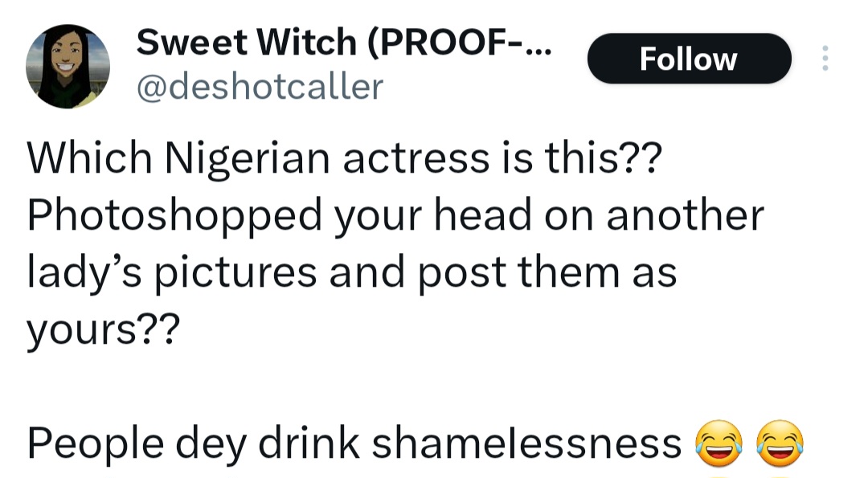Click the word "pictures" in the tweet
Viewport: 868px width, 478px height.
tap(235, 273)
